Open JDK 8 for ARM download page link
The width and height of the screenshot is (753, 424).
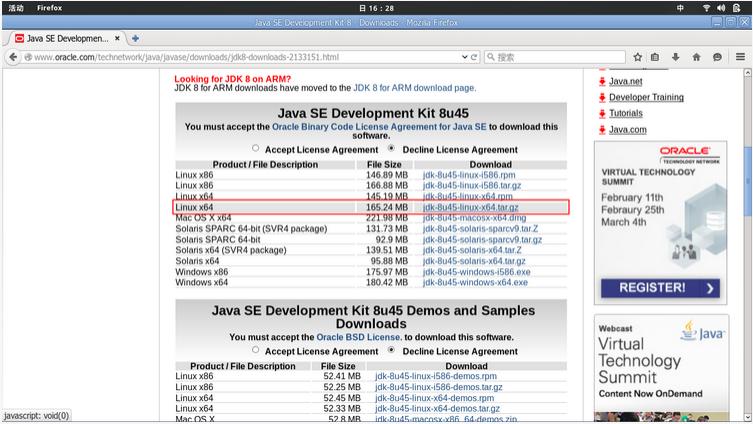point(414,88)
